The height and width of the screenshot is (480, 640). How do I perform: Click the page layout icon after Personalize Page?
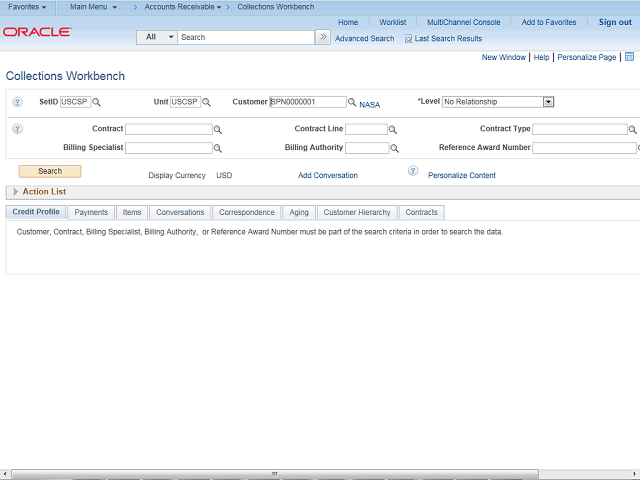pyautogui.click(x=629, y=57)
